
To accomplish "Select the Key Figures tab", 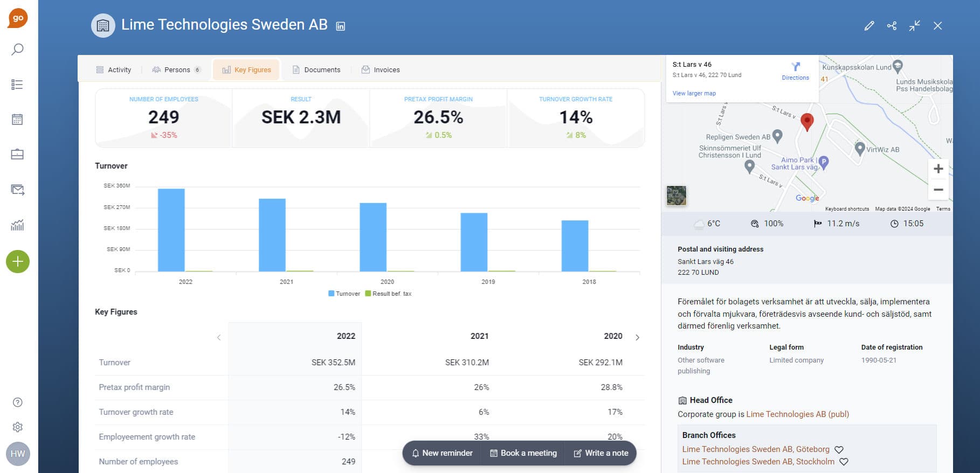I will pyautogui.click(x=246, y=70).
